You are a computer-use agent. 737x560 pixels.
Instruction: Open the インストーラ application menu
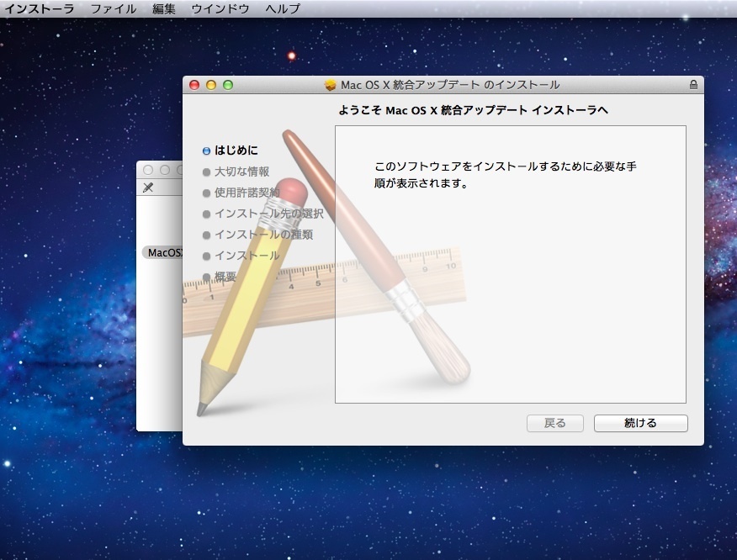40,8
